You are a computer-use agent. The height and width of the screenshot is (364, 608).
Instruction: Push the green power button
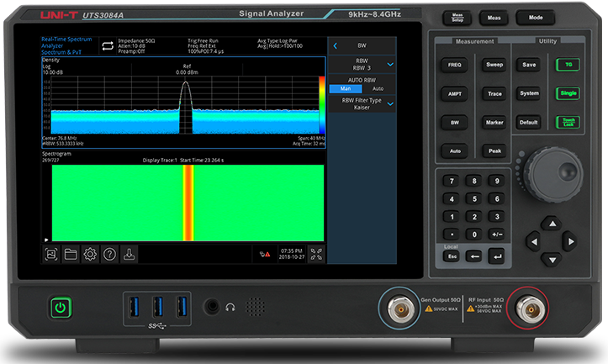click(x=61, y=308)
